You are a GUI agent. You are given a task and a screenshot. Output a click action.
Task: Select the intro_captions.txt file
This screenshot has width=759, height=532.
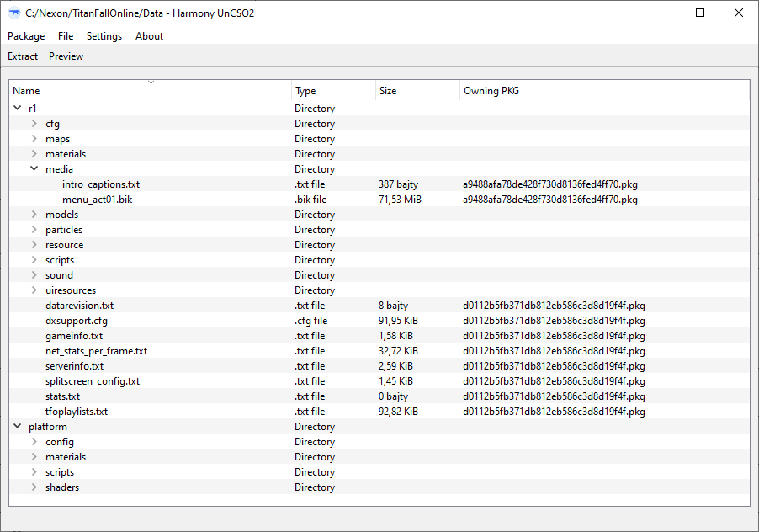[101, 184]
